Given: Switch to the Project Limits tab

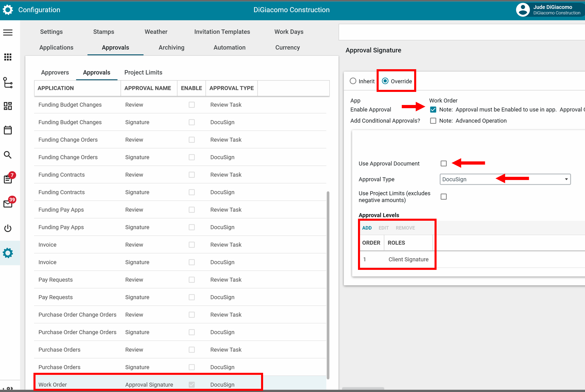Looking at the screenshot, I should [143, 72].
